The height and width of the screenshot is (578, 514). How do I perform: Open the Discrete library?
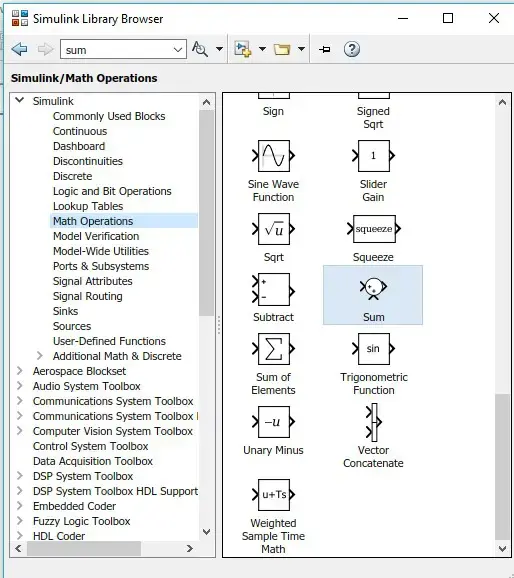[72, 176]
